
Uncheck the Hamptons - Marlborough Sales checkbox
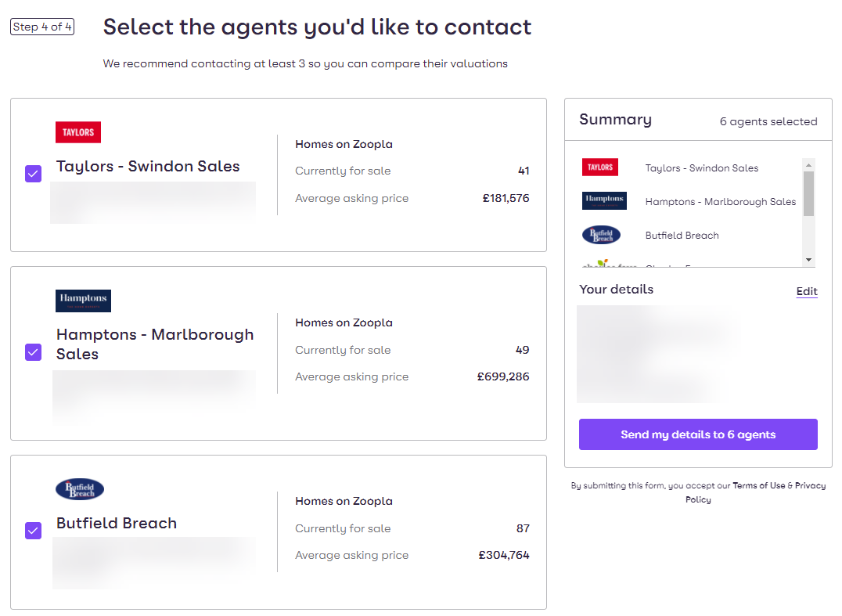(34, 352)
